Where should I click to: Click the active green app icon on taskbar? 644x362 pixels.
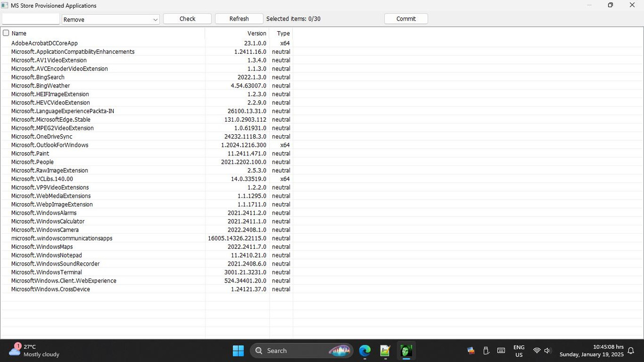coord(406,350)
